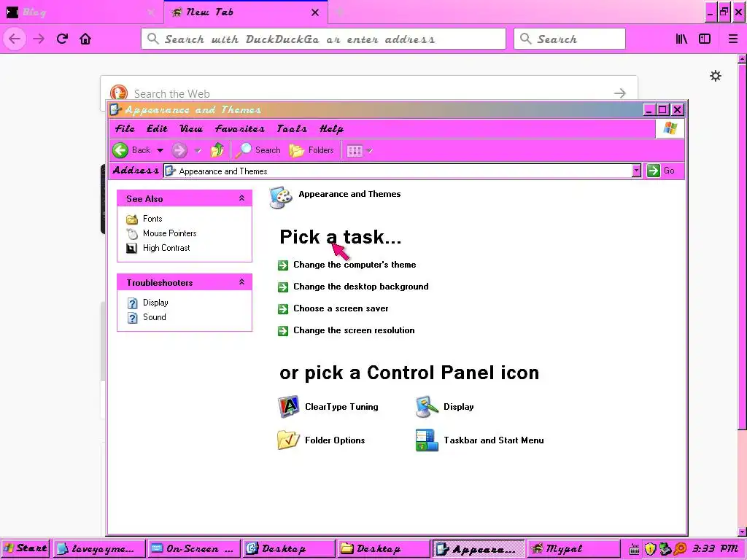The height and width of the screenshot is (560, 747).
Task: Click the Search the Web field
Action: (x=368, y=93)
